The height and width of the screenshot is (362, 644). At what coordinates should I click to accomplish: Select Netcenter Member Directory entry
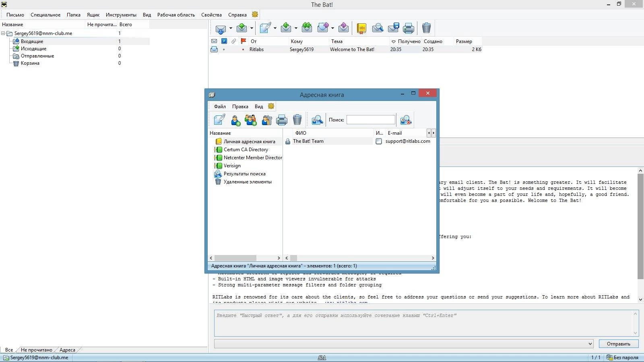(x=253, y=158)
